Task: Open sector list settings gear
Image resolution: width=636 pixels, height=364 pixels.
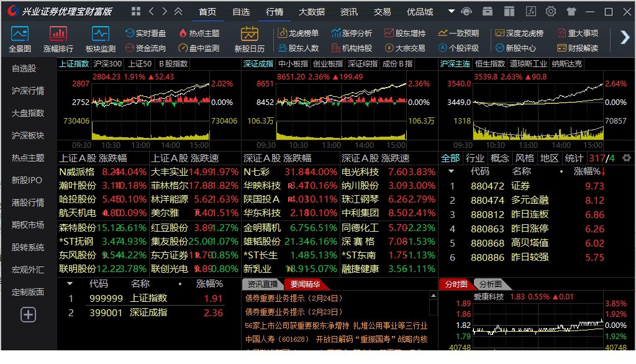Action: point(627,158)
